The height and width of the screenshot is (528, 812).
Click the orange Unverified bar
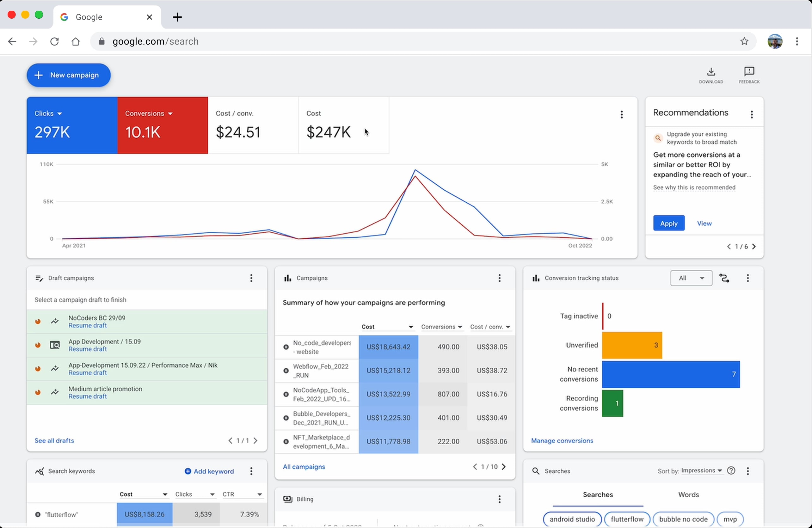point(632,345)
